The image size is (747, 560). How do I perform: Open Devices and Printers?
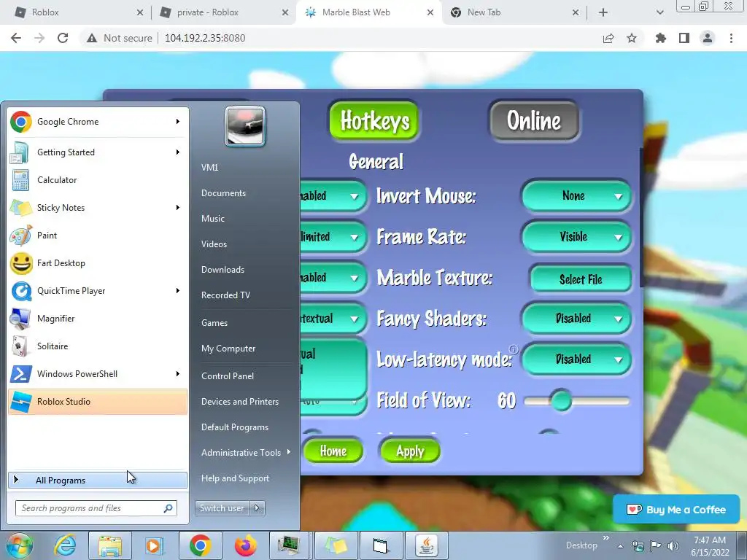[239, 402]
